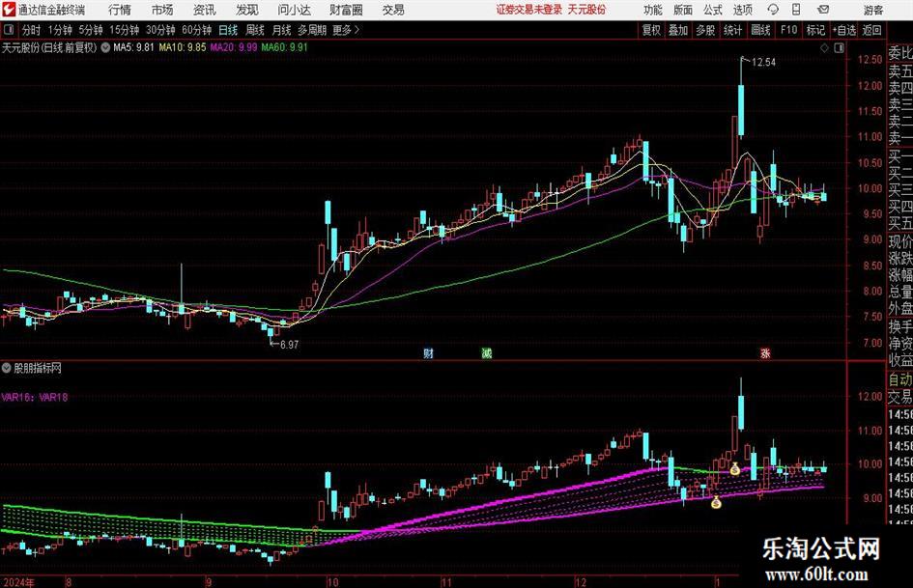This screenshot has width=913, height=588.
Task: Click the VAR16: VAR18 indicator label
Action: coord(35,398)
